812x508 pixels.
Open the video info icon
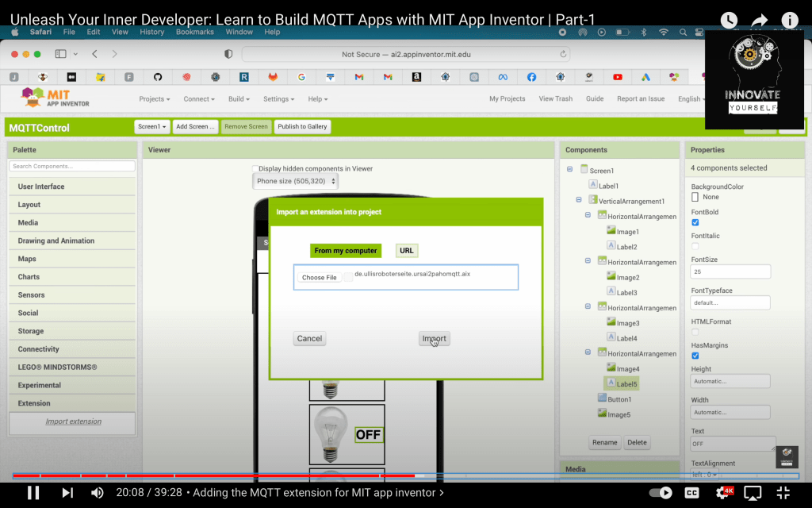click(790, 20)
